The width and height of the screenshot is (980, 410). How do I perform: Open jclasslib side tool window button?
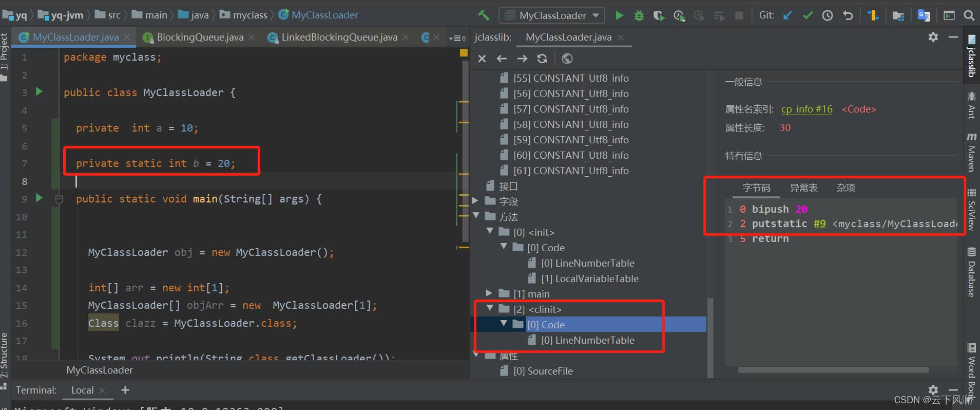click(971, 55)
